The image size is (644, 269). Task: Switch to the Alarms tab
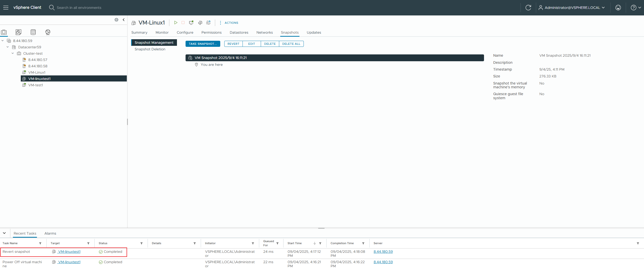click(x=50, y=233)
